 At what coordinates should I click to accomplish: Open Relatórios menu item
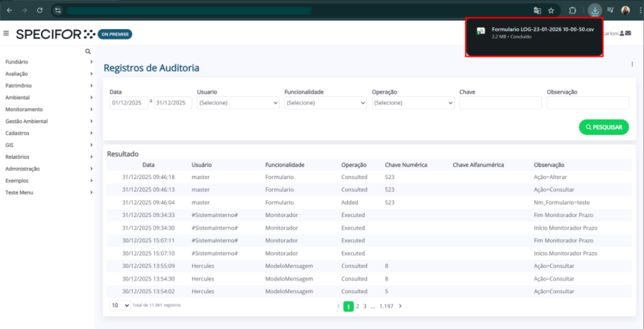pyautogui.click(x=48, y=157)
